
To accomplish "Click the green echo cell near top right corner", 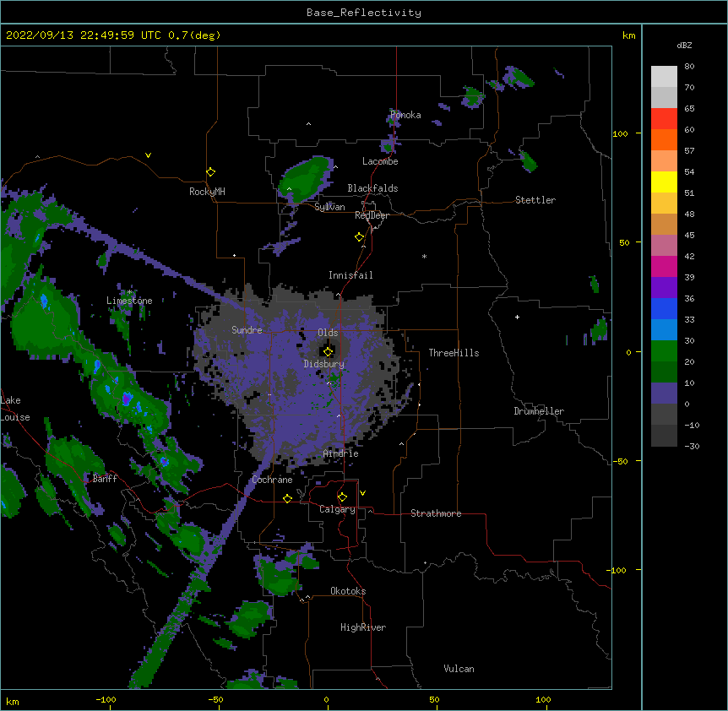I will (x=519, y=77).
